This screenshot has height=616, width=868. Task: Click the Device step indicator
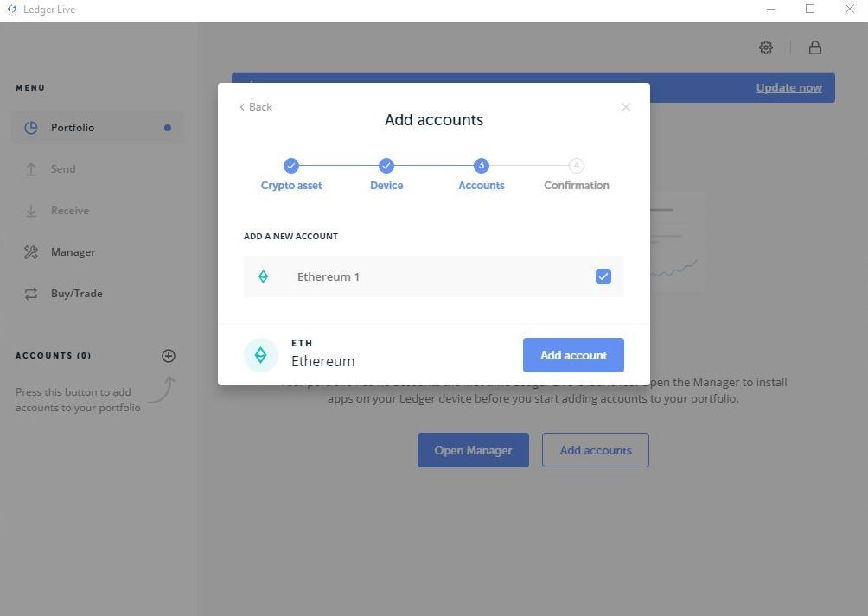pyautogui.click(x=386, y=166)
